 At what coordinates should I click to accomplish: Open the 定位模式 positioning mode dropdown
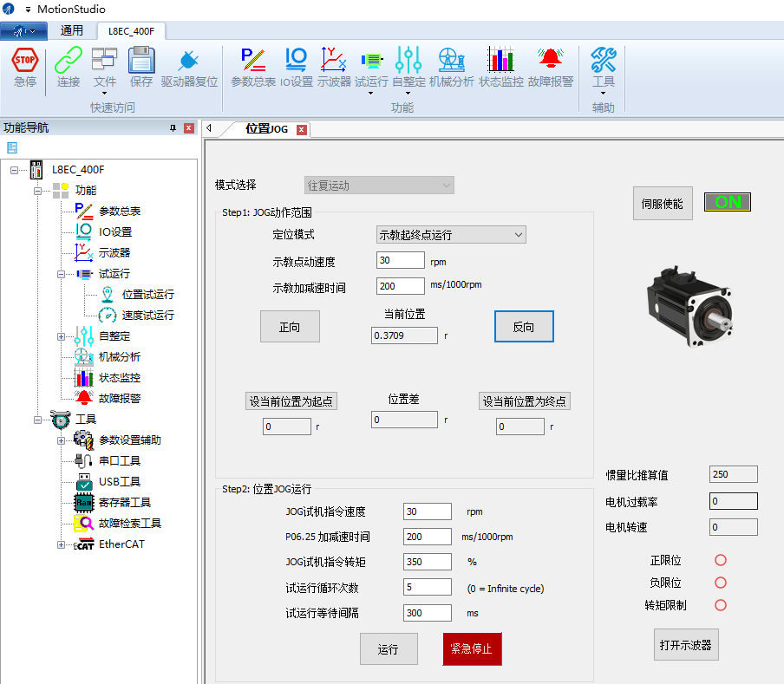point(450,234)
